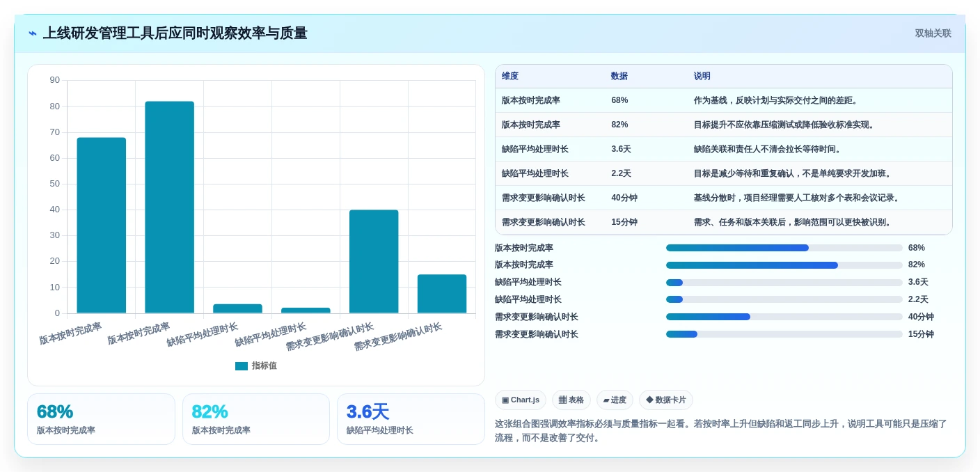The width and height of the screenshot is (980, 472).
Task: Open the 68% 版本按时完成率 data card
Action: [101, 419]
